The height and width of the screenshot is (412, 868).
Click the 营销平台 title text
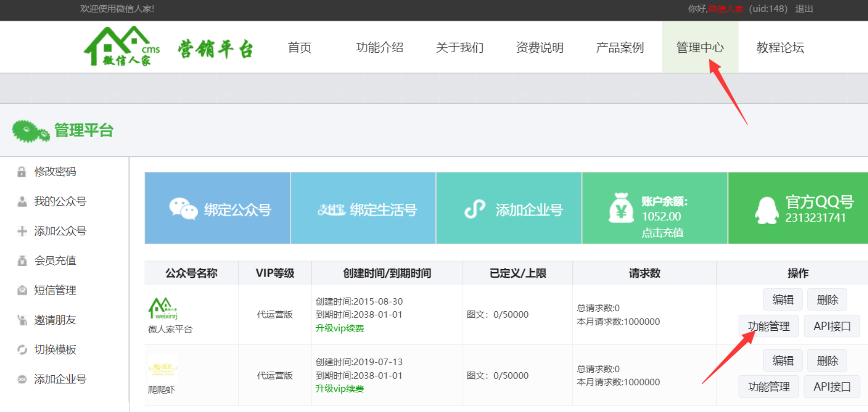[216, 49]
